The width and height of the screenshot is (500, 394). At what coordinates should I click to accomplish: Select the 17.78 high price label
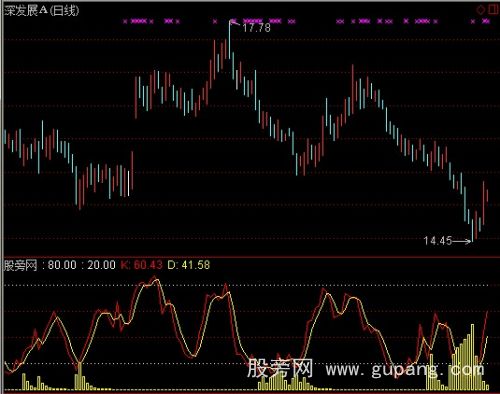tap(256, 27)
